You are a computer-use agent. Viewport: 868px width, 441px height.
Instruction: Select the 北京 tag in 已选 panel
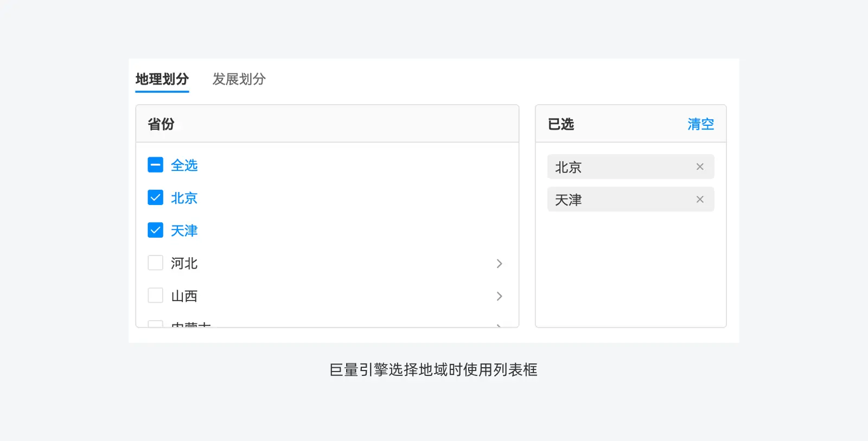[x=630, y=167]
